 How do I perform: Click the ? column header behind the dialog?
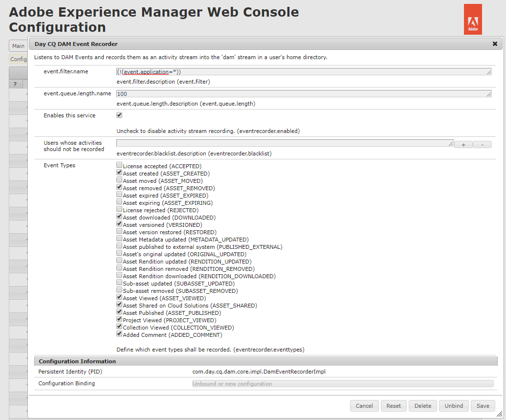[15, 84]
